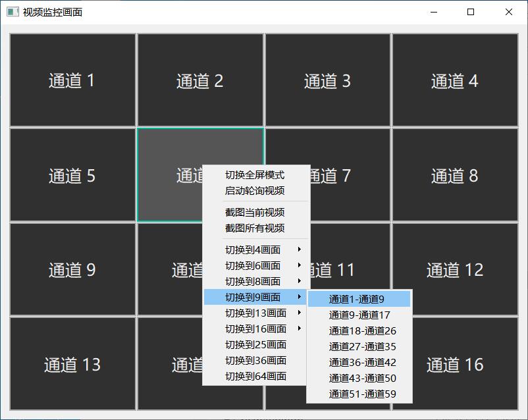Select 截图所有视频 menu option
528x420 pixels.
tap(255, 228)
